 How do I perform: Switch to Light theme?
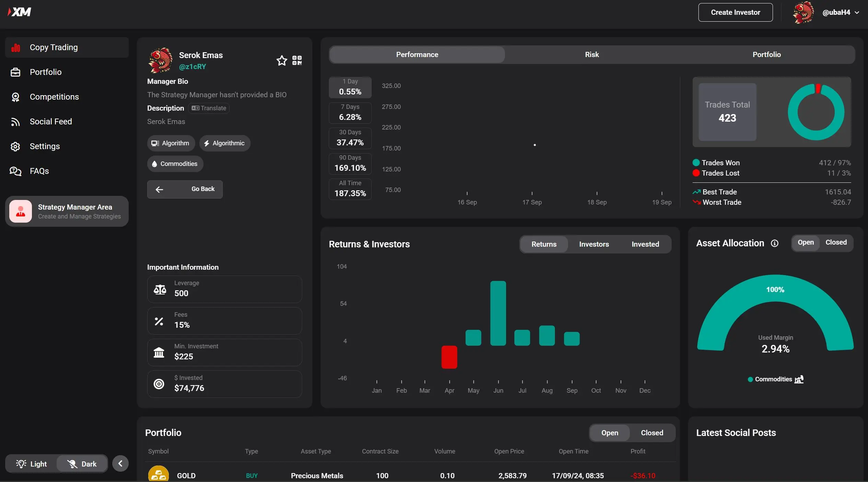(x=31, y=464)
